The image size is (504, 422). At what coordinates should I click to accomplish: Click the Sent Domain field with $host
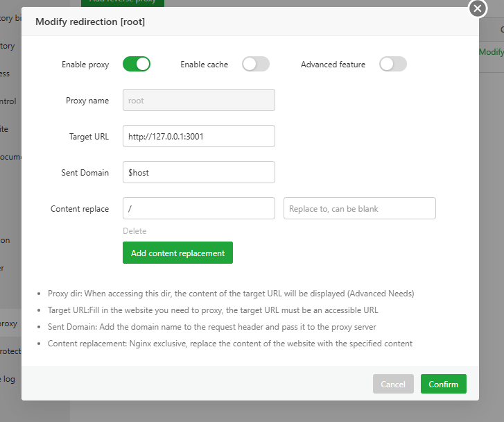(198, 172)
